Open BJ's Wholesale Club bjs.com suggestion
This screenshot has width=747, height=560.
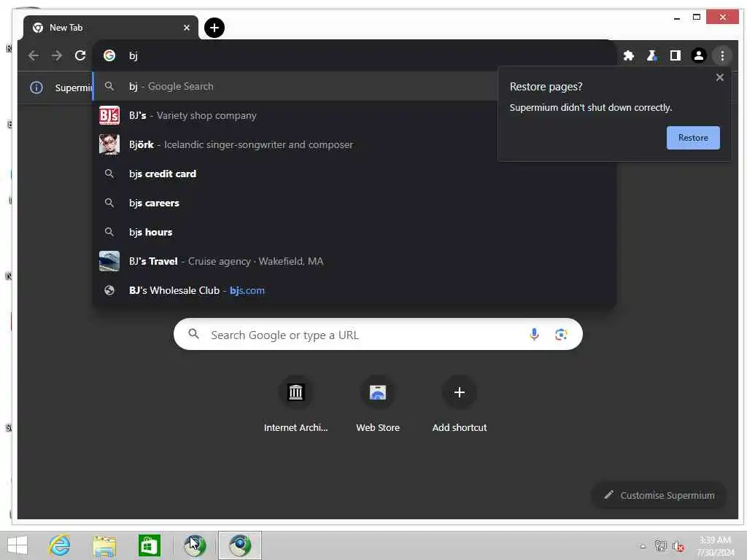[354, 290]
